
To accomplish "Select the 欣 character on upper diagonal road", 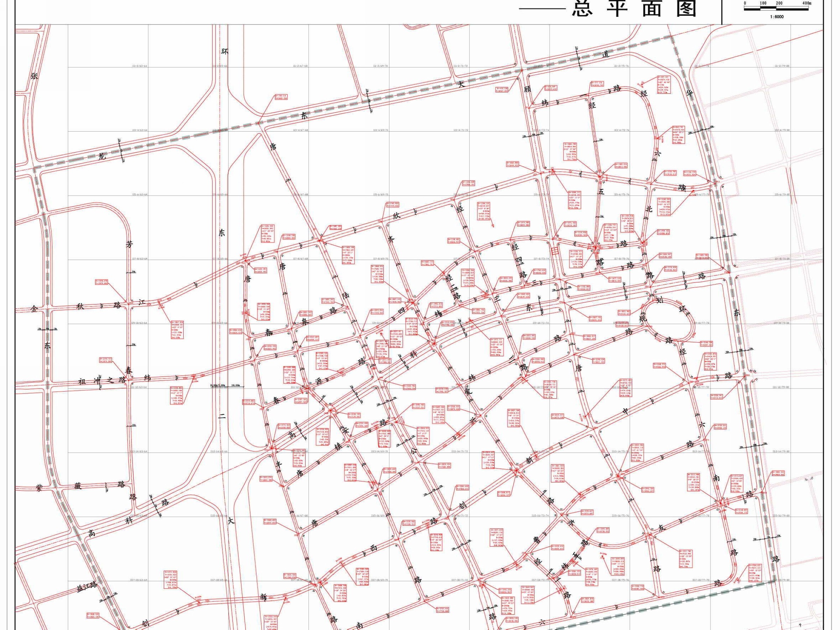I will [397, 216].
